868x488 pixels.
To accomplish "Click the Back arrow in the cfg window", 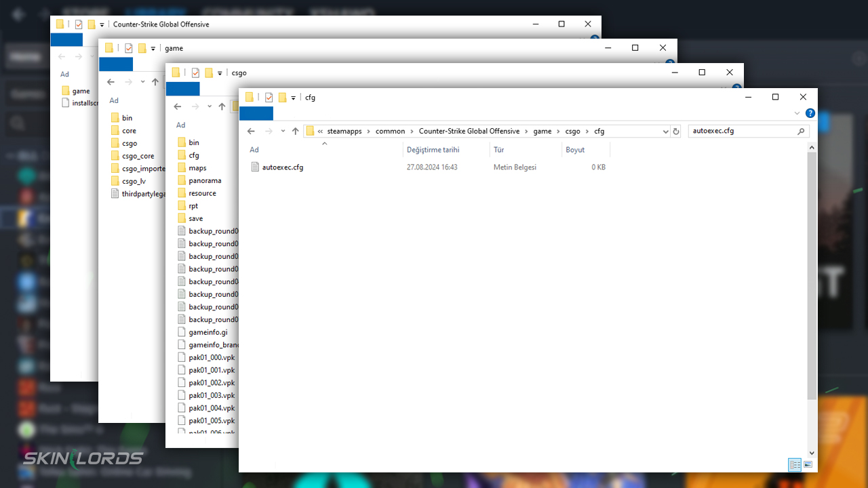I will (x=251, y=131).
